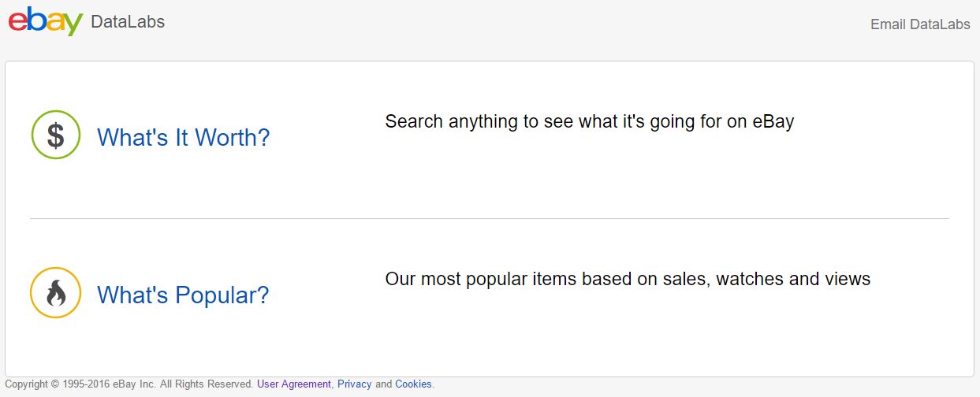980x397 pixels.
Task: Open the Privacy link in footer
Action: point(354,384)
